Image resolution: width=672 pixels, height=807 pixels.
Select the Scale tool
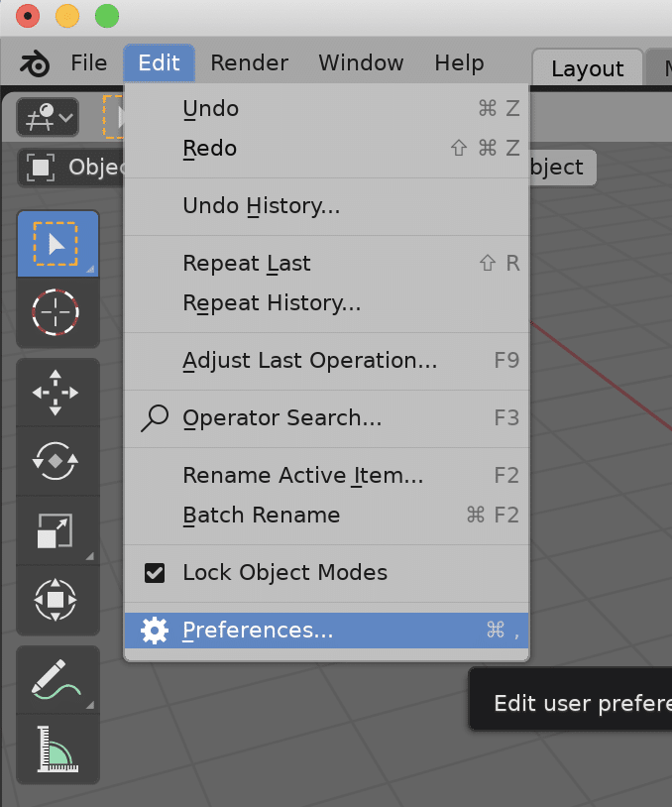(x=56, y=530)
